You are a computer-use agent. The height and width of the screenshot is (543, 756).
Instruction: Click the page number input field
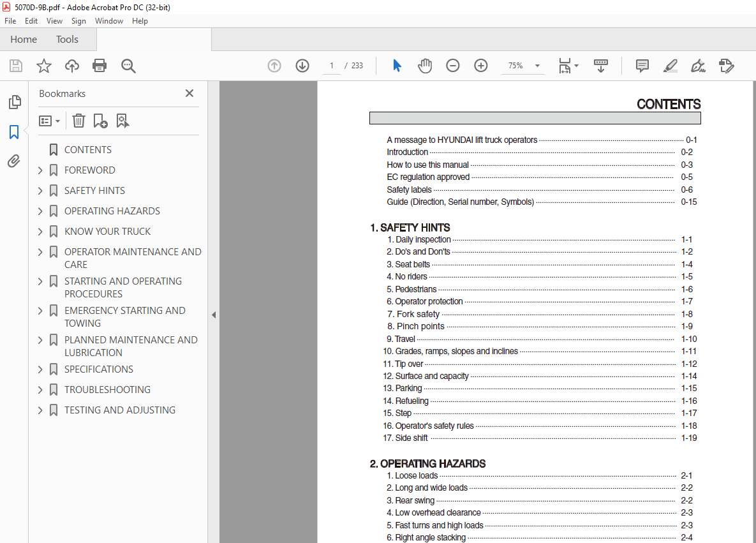point(331,66)
